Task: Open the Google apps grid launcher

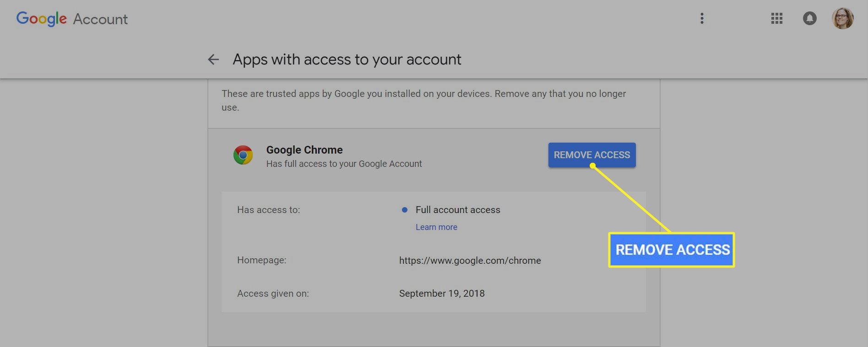Action: click(x=777, y=19)
